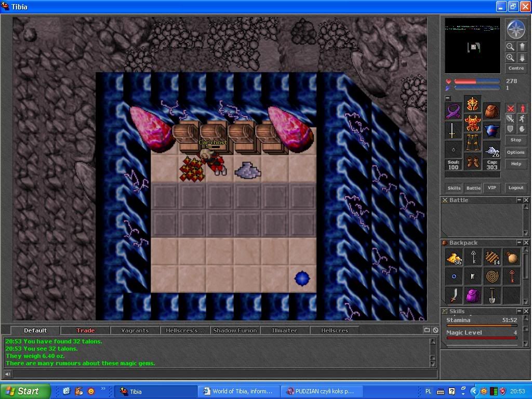Viewport: 532px width, 399px height.
Task: Click the Stamina progress bar
Action: tap(482, 325)
